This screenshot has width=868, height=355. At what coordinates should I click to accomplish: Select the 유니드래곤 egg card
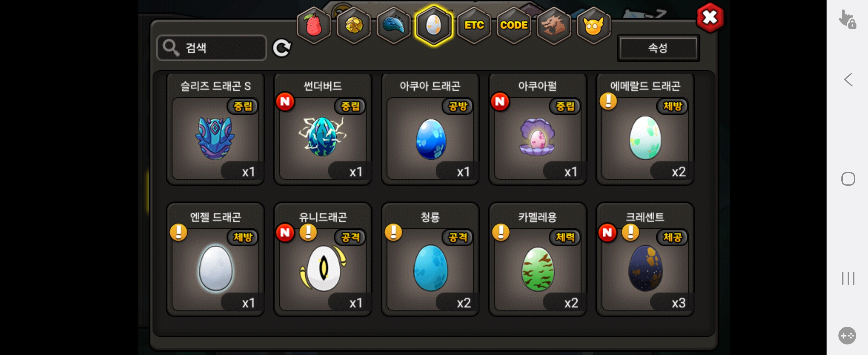point(323,259)
